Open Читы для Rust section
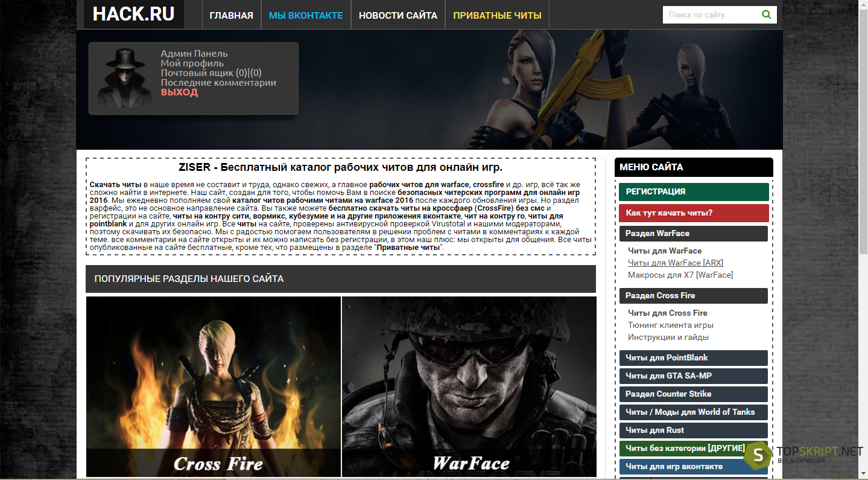 [694, 430]
